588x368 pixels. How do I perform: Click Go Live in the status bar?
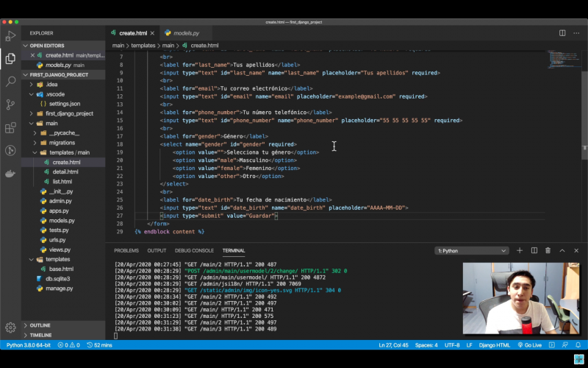coord(528,344)
